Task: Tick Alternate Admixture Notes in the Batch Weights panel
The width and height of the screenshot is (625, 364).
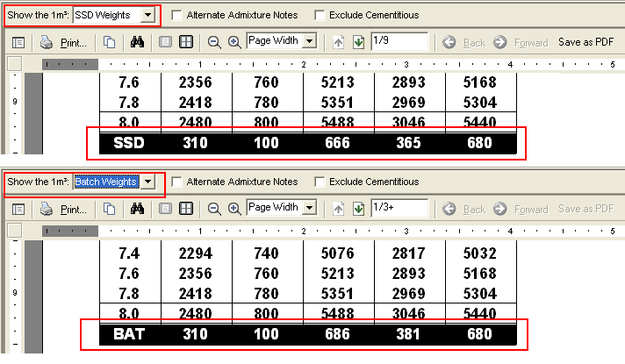Action: point(177,182)
